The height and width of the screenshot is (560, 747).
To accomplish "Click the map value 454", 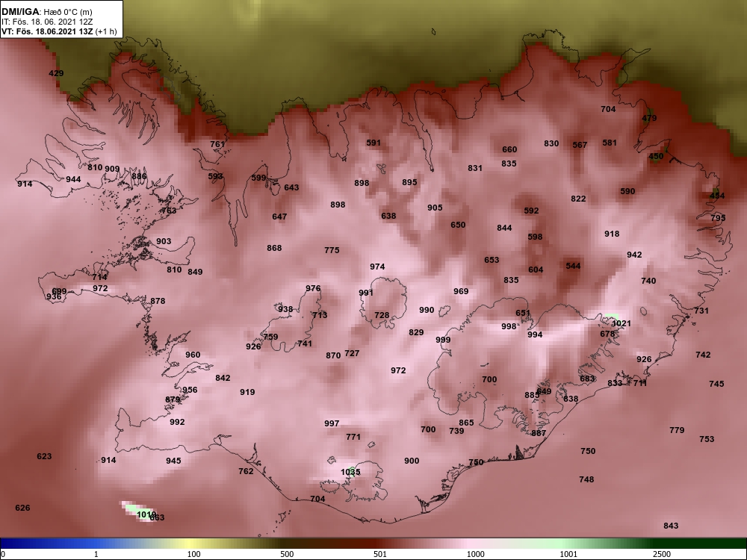I will click(717, 196).
